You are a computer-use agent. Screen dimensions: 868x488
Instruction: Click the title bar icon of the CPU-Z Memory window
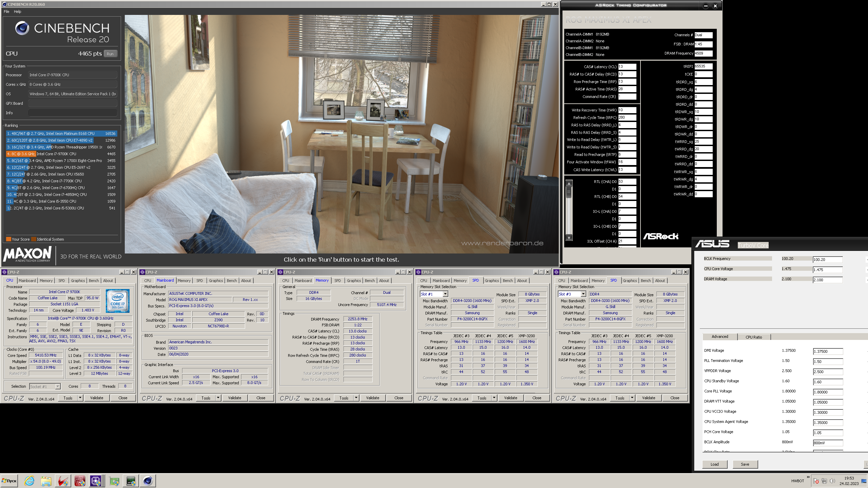[x=280, y=272]
